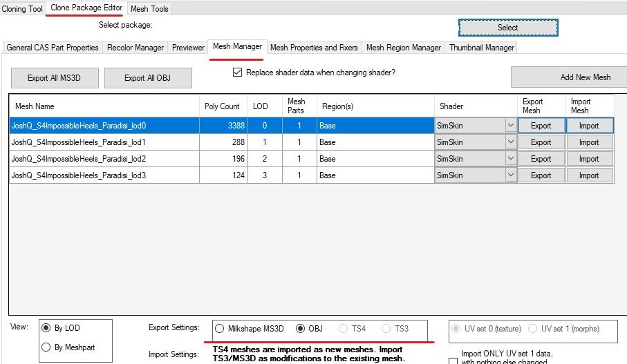The height and width of the screenshot is (364, 627).
Task: Export the lod0 mesh
Action: click(541, 126)
